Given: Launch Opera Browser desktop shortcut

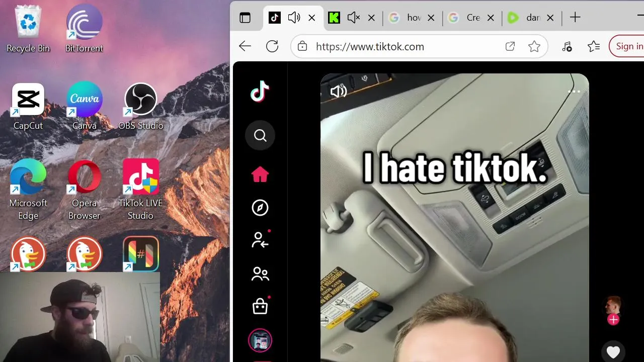Looking at the screenshot, I should (84, 190).
